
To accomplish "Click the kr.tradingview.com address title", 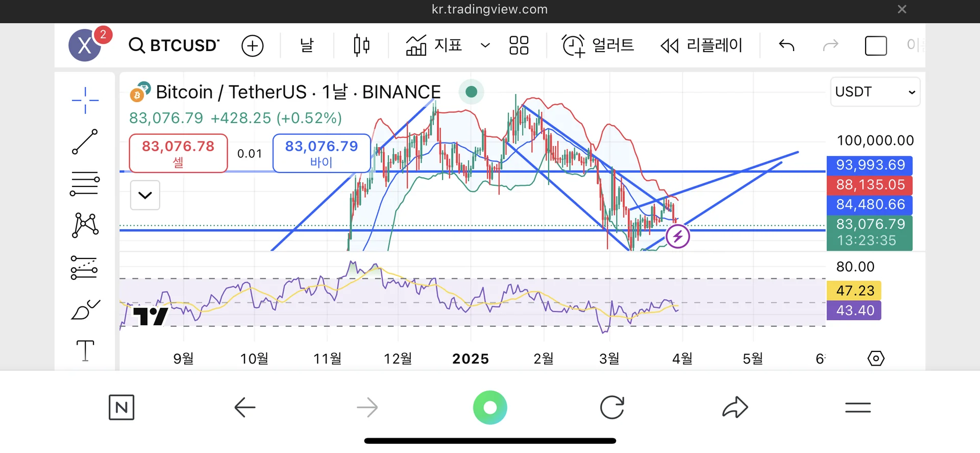I will click(489, 9).
